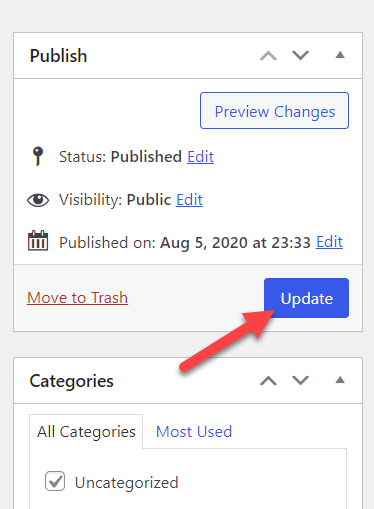The width and height of the screenshot is (374, 509).
Task: Click the calendar icon beside Published on
Action: tap(38, 240)
